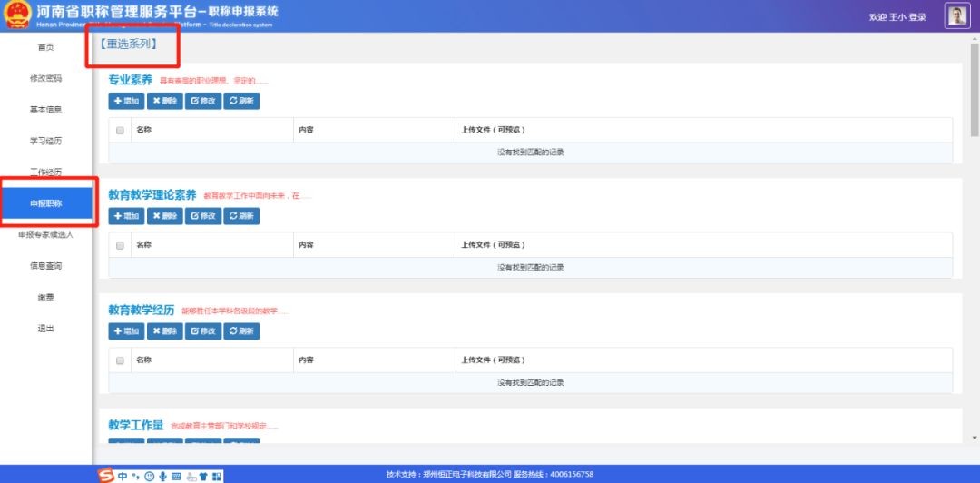The image size is (980, 483).
Task: Click the 【重选系列】 link
Action: (x=128, y=44)
